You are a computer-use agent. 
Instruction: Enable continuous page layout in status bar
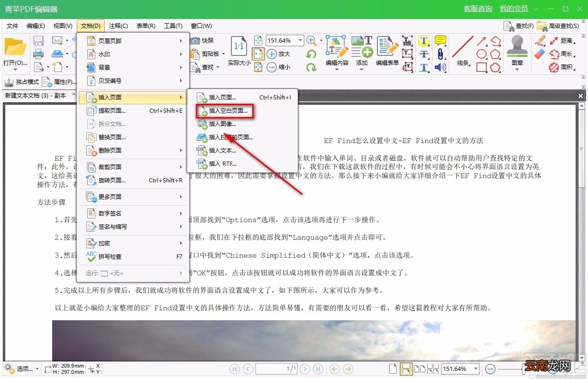pos(406,369)
